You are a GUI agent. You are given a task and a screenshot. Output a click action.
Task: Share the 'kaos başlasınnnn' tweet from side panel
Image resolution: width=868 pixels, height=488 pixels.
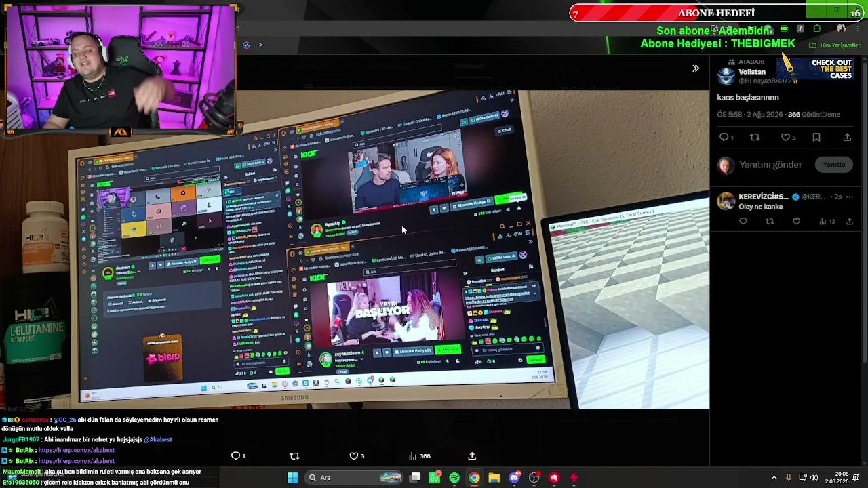tap(847, 138)
